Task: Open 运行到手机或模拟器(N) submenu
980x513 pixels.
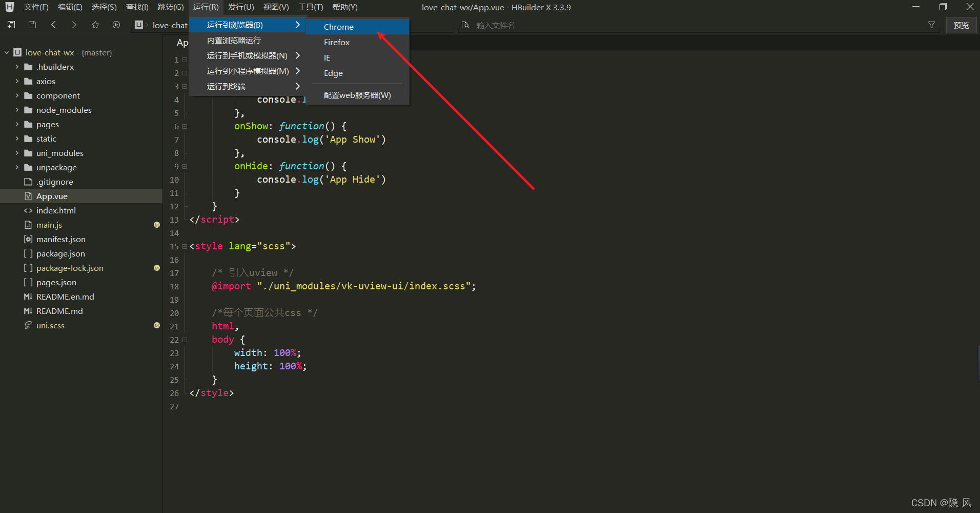Action: pyautogui.click(x=247, y=55)
